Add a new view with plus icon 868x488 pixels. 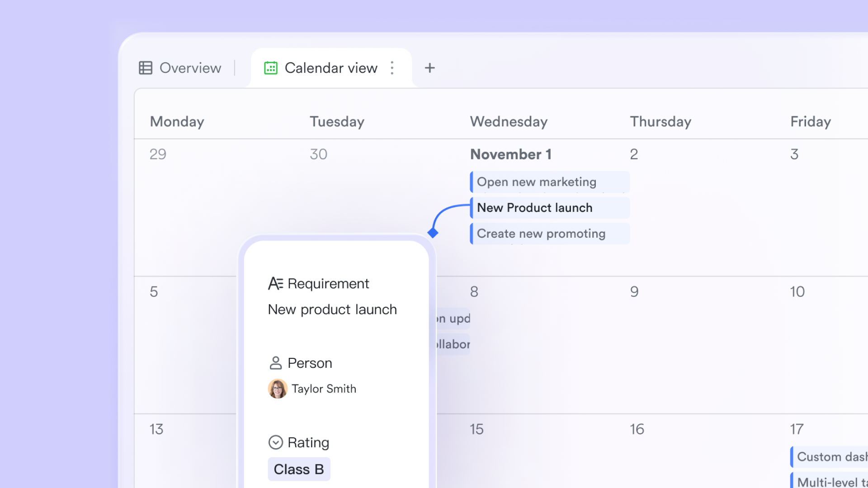[430, 68]
